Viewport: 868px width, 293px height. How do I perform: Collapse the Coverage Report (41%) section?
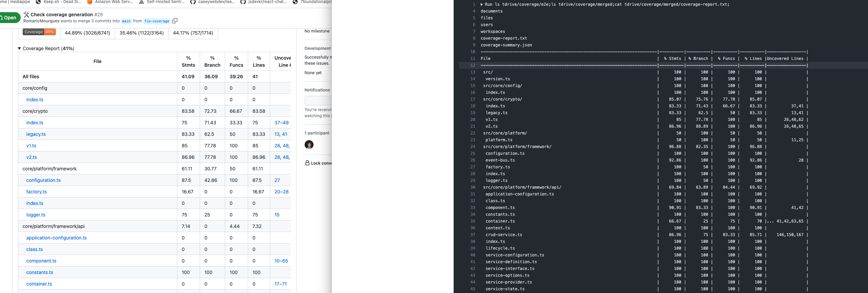coord(46,48)
